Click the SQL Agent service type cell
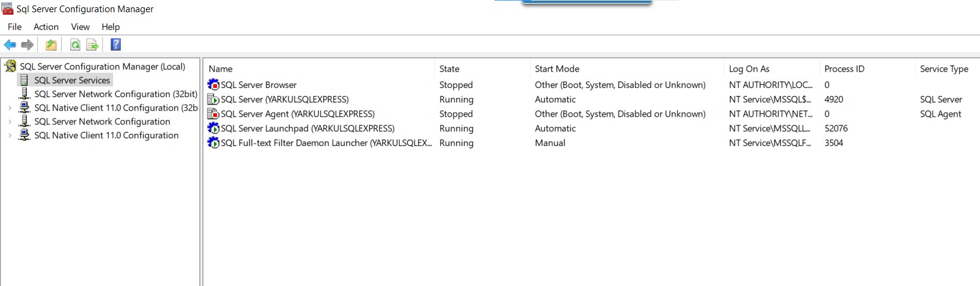 point(941,114)
